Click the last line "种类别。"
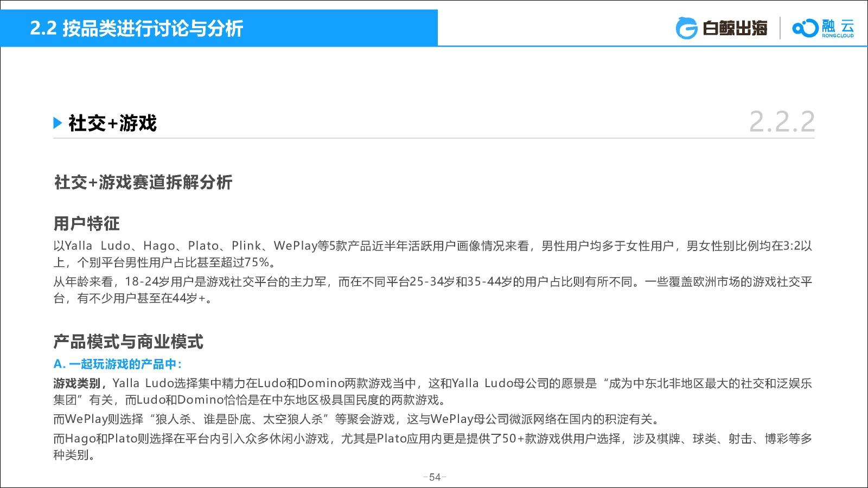Screen dimensions: 868x488 [x=75, y=455]
